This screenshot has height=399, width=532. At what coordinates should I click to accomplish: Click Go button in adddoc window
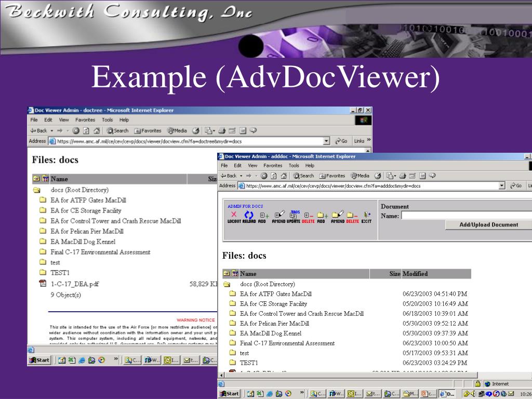[516, 185]
